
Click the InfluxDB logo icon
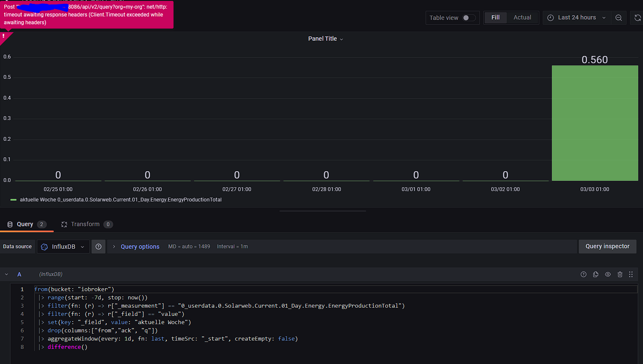click(x=44, y=247)
